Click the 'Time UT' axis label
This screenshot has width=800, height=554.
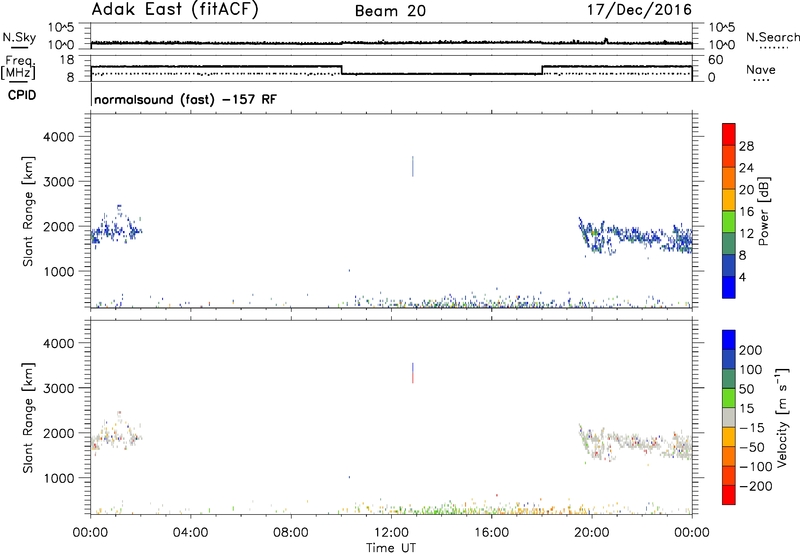click(x=391, y=548)
